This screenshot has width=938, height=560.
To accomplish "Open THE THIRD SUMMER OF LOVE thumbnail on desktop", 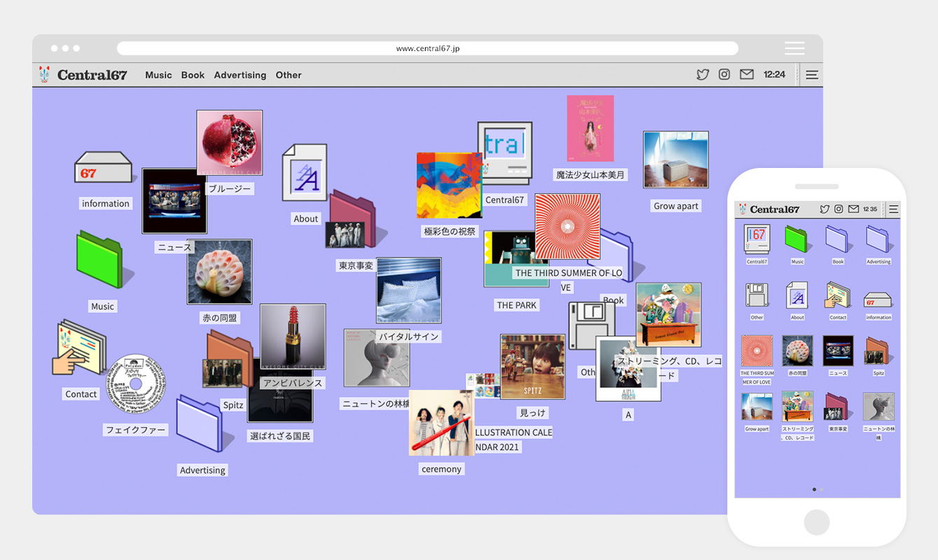I will point(568,227).
